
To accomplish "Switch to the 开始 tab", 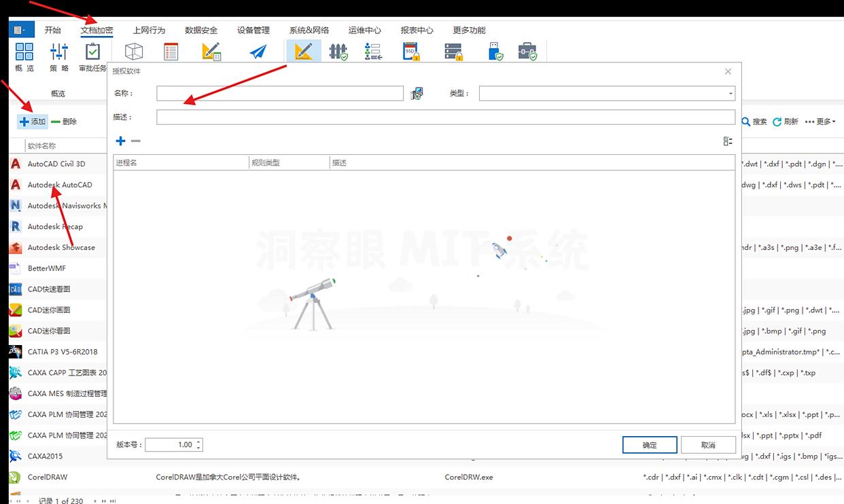I will [52, 30].
